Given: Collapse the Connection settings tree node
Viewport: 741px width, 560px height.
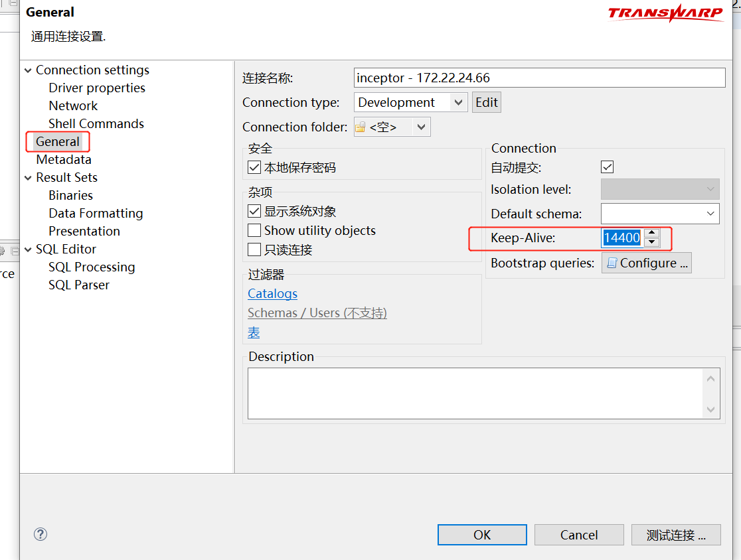Looking at the screenshot, I should point(29,70).
